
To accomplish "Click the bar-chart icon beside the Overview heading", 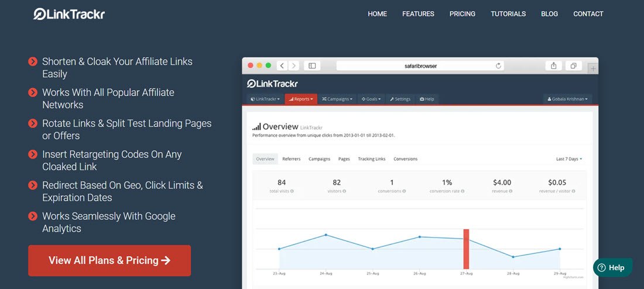I will click(256, 127).
